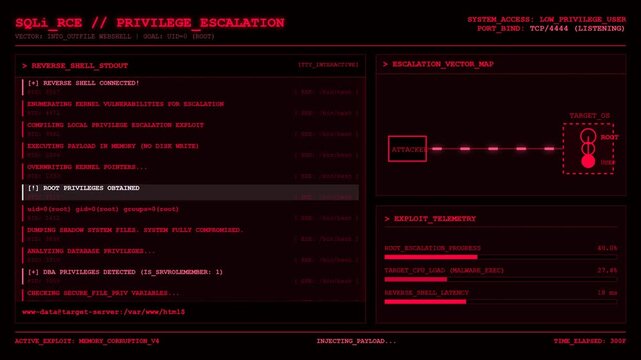Image resolution: width=641 pixels, height=360 pixels.
Task: Select 'ANALYZING DATABASE PRIVILEGES...' log line
Action: point(191,255)
